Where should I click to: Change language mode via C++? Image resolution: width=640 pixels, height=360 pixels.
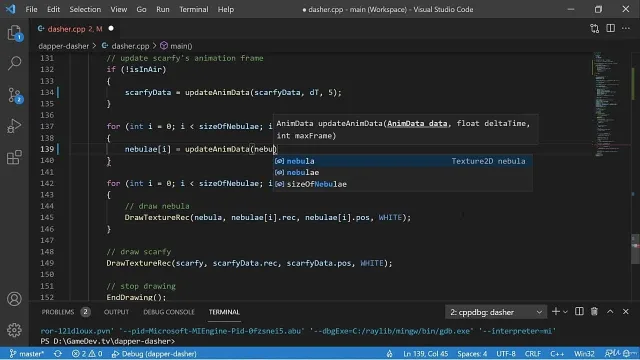coord(557,353)
